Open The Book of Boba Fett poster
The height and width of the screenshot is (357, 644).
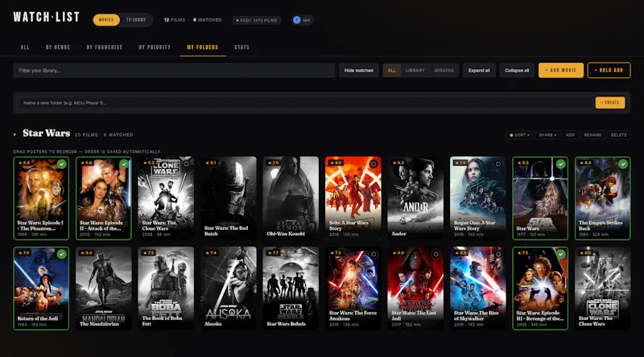[x=166, y=288]
